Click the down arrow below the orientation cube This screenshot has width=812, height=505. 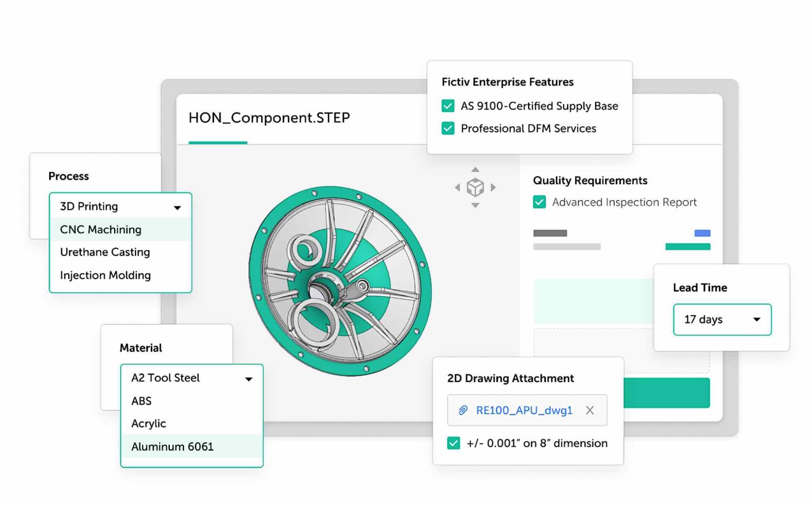[x=475, y=205]
